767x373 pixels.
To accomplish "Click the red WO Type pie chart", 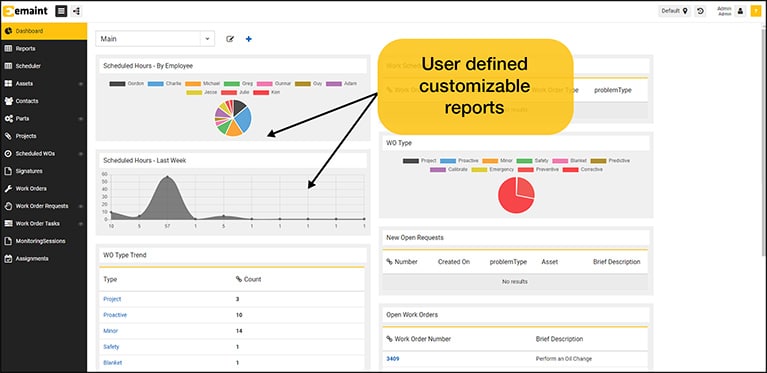I will click(516, 195).
